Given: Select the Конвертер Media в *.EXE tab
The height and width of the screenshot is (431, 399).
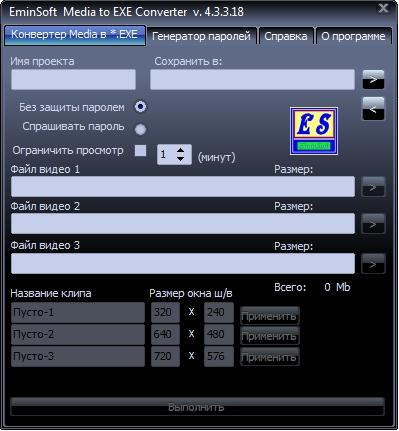Looking at the screenshot, I should click(x=75, y=35).
